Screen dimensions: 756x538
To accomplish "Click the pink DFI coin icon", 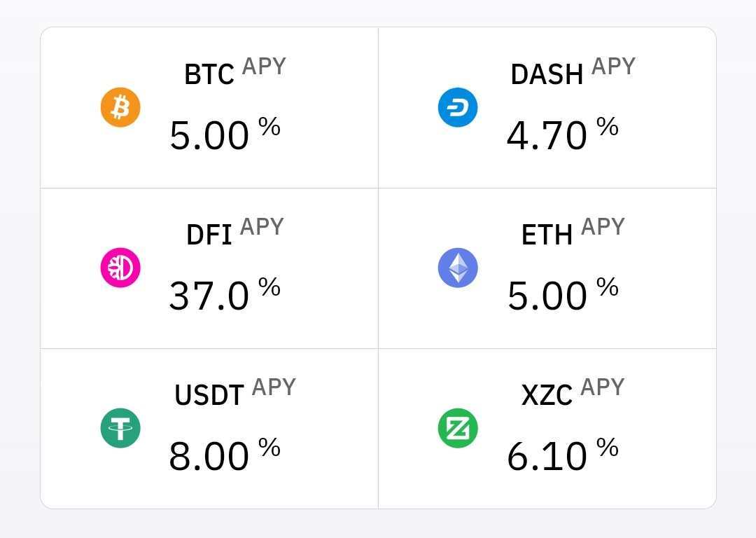I will pos(120,268).
